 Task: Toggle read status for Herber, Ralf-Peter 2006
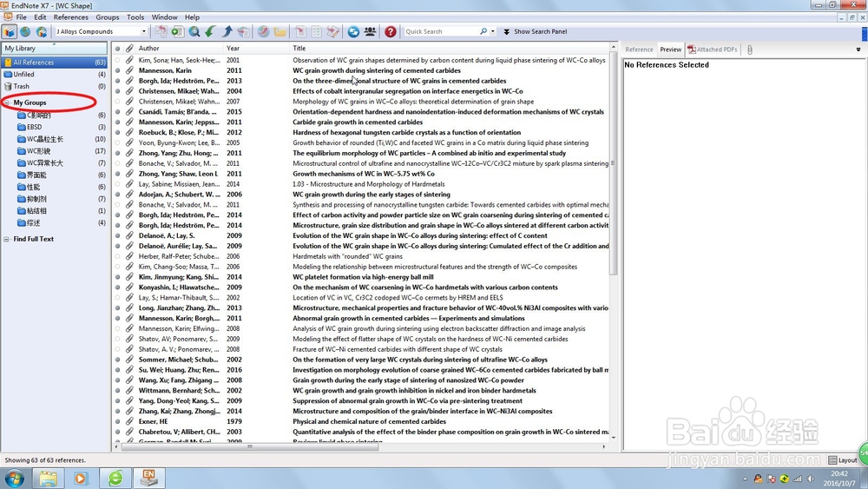point(117,256)
